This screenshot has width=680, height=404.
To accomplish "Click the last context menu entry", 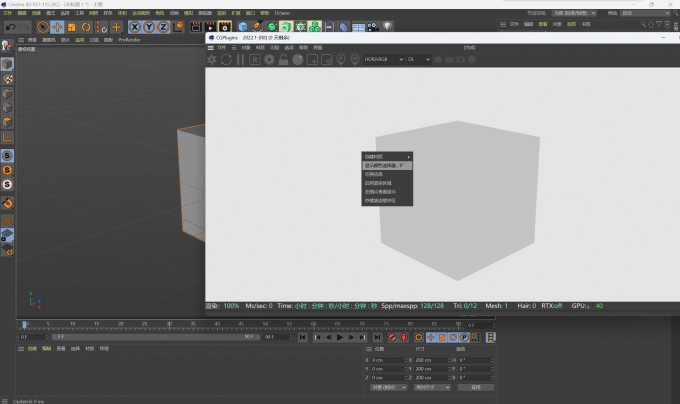I will (x=387, y=201).
